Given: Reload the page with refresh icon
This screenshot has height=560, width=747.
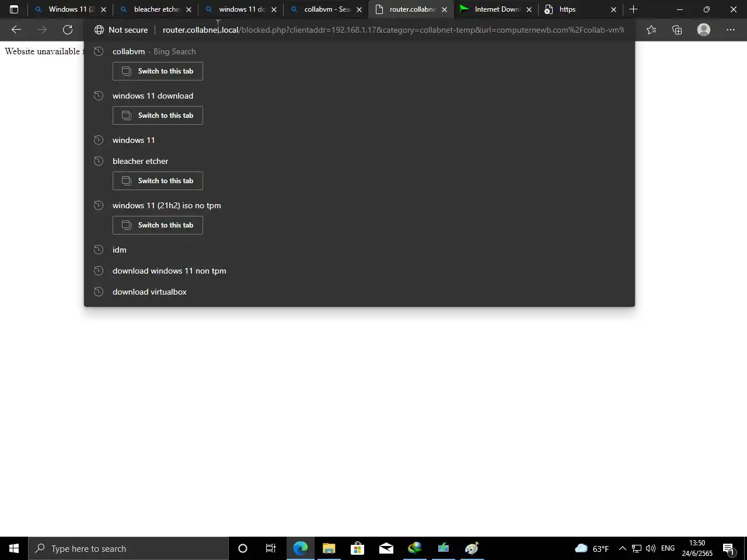Looking at the screenshot, I should (68, 30).
